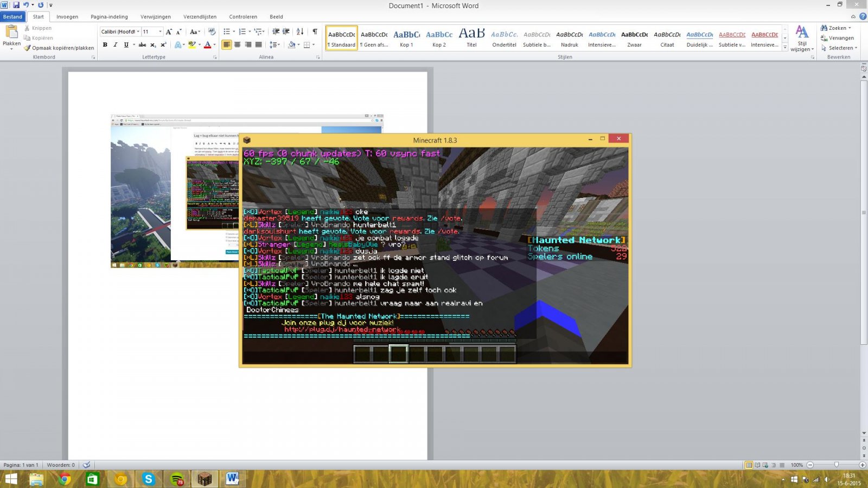The height and width of the screenshot is (488, 868).
Task: Shrink font size with the smaller A icon
Action: (178, 31)
